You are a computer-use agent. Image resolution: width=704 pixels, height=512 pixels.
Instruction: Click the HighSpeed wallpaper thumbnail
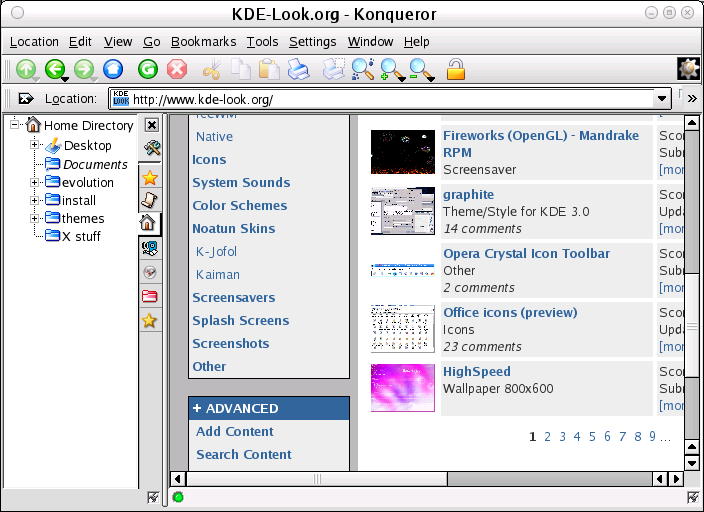point(403,388)
